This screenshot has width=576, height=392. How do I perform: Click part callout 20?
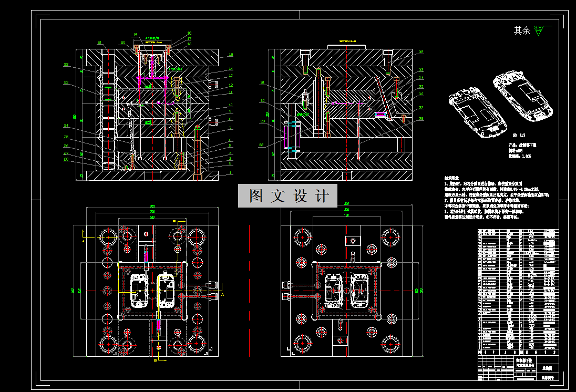click(122, 42)
